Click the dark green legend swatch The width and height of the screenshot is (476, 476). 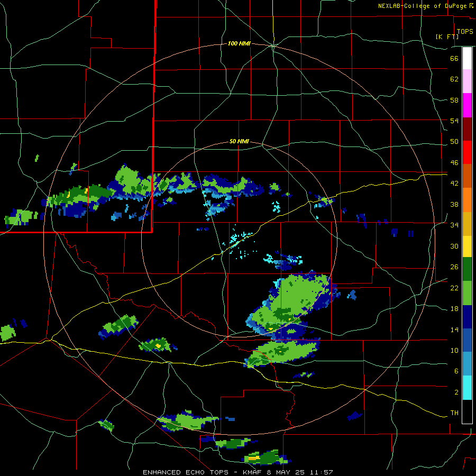pos(467,269)
